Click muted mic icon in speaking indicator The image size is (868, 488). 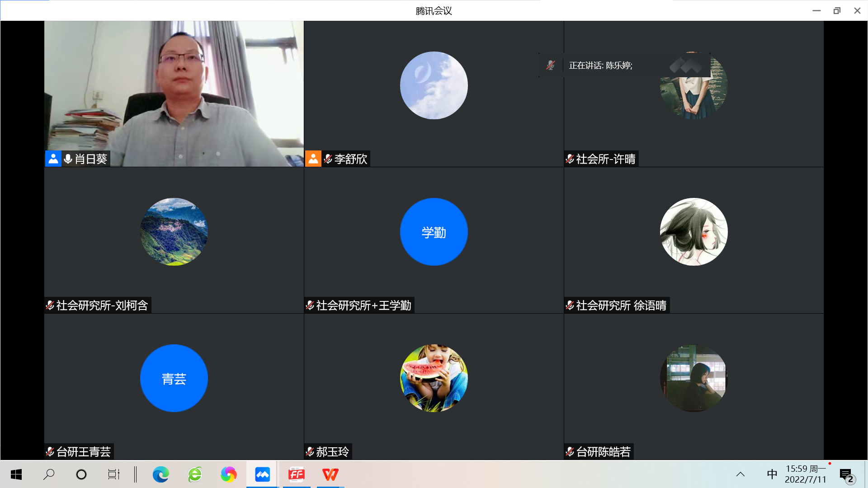(550, 65)
